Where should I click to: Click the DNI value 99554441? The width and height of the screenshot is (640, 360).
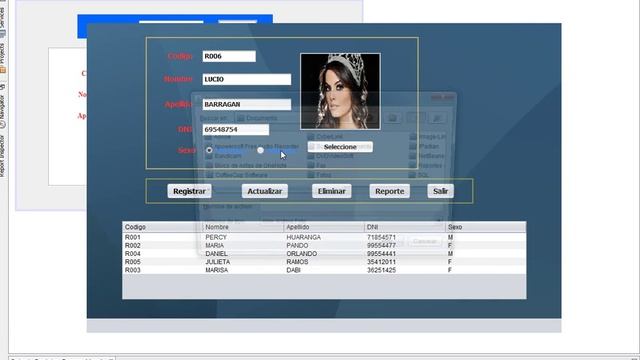coord(405,253)
